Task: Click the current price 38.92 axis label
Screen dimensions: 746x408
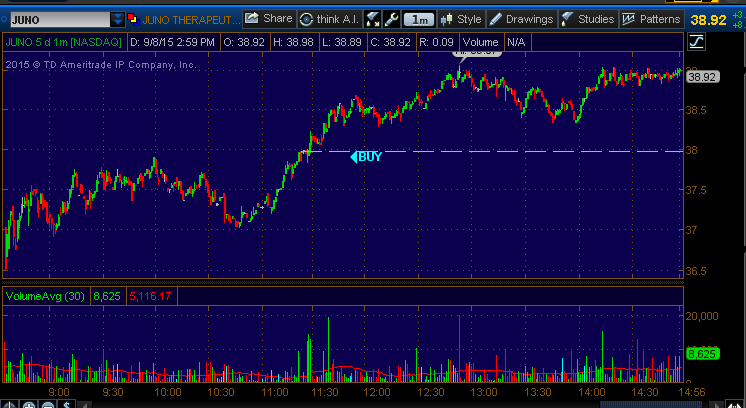Action: (702, 77)
